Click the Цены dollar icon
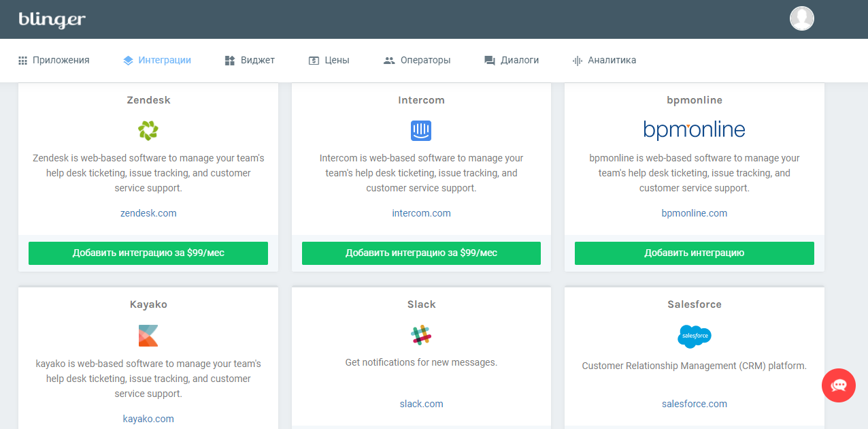Viewport: 868px width, 429px height. (314, 60)
